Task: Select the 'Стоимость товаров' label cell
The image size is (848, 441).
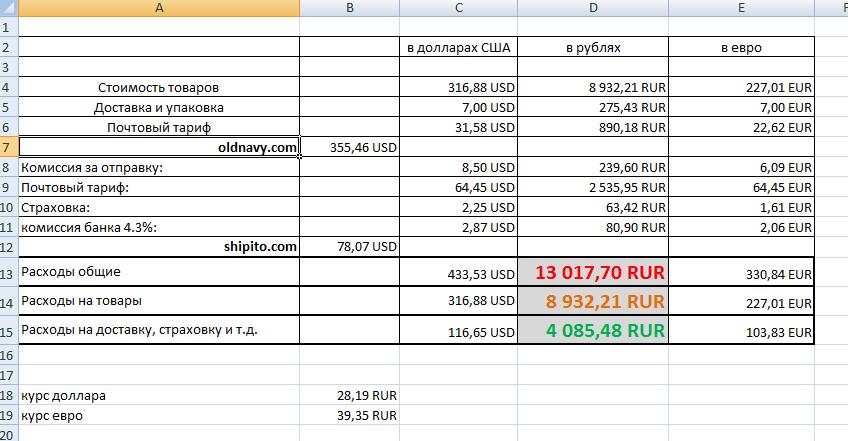Action: [159, 88]
